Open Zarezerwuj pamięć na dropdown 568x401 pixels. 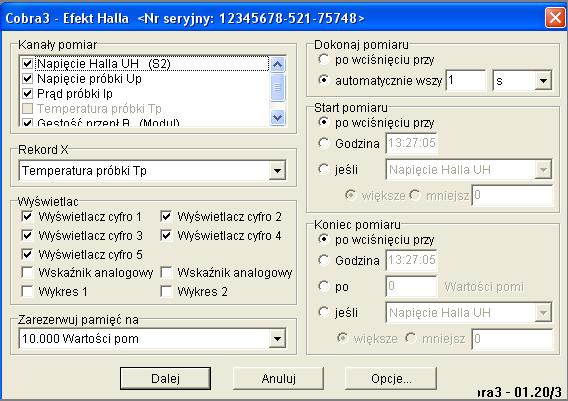click(277, 339)
